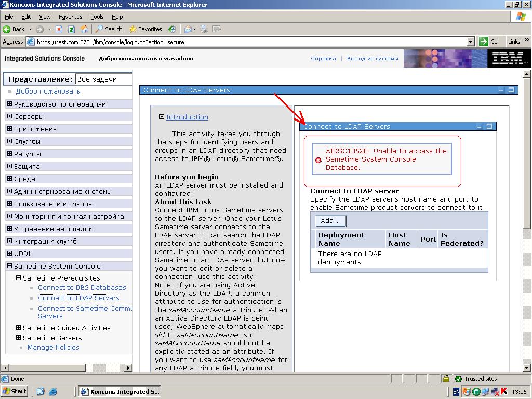Screen dimensions: 532x399
Task: Open the Connect to DB2 Databases link
Action: 82,287
